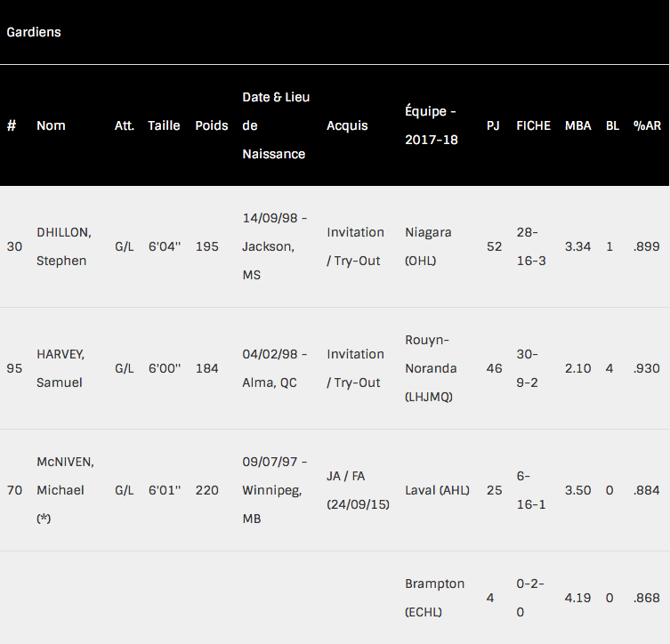
Task: Click goals-against average 3.34
Action: pyautogui.click(x=577, y=246)
